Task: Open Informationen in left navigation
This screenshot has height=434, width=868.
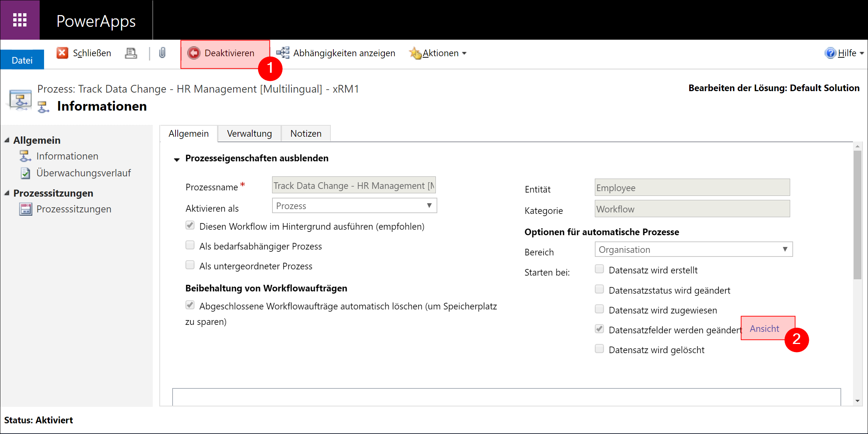Action: [x=67, y=156]
